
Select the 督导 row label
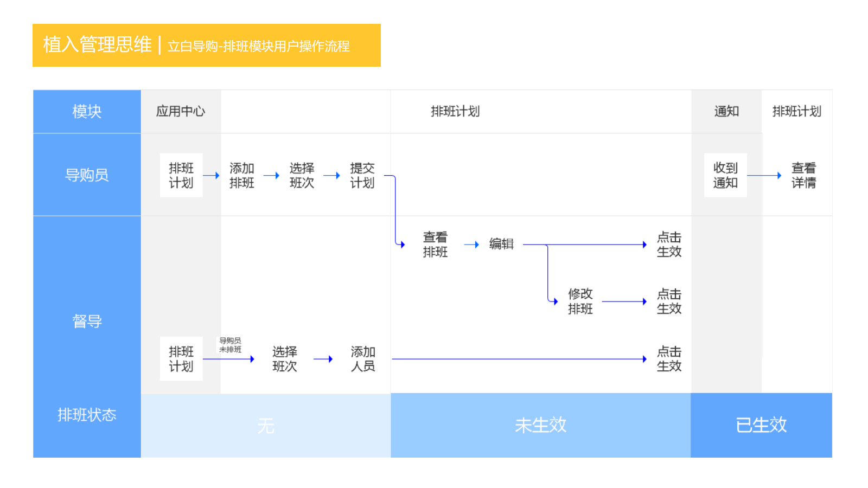[x=87, y=321]
